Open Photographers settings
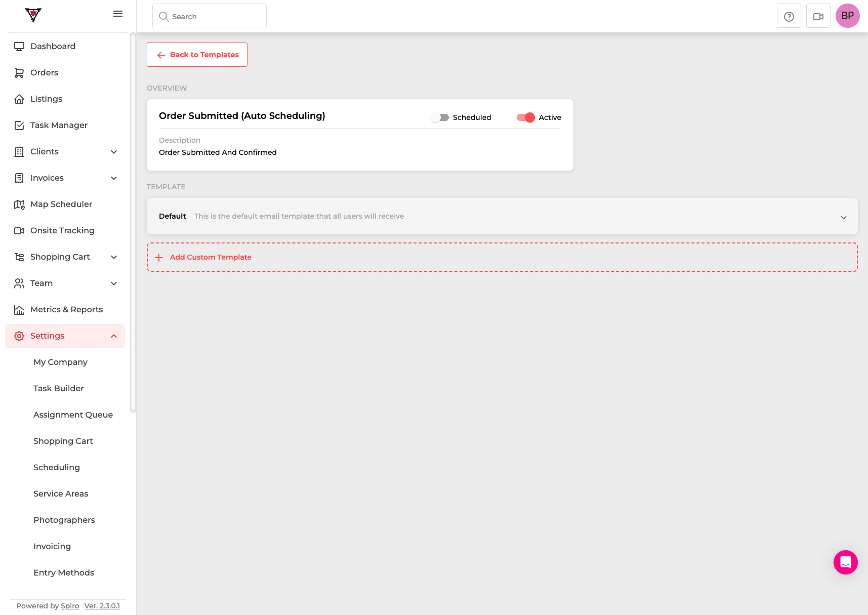 coord(64,520)
